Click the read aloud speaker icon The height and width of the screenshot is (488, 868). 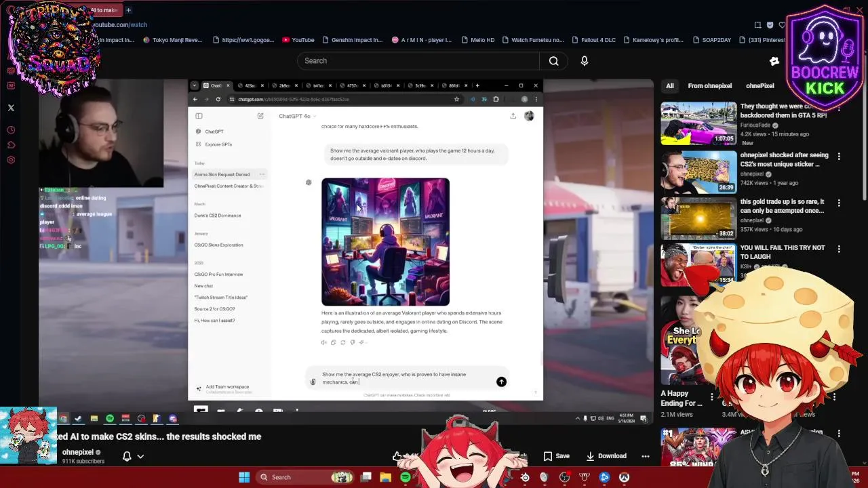tap(323, 342)
